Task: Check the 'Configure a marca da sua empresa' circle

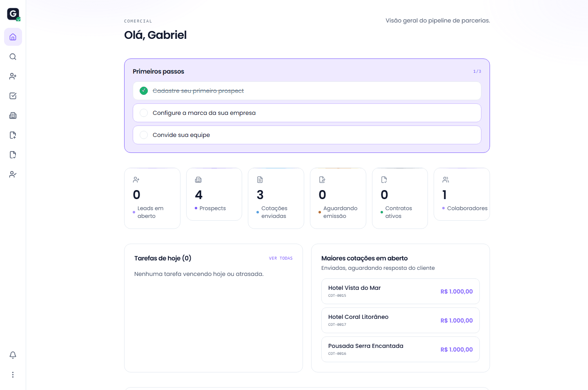Action: tap(144, 113)
